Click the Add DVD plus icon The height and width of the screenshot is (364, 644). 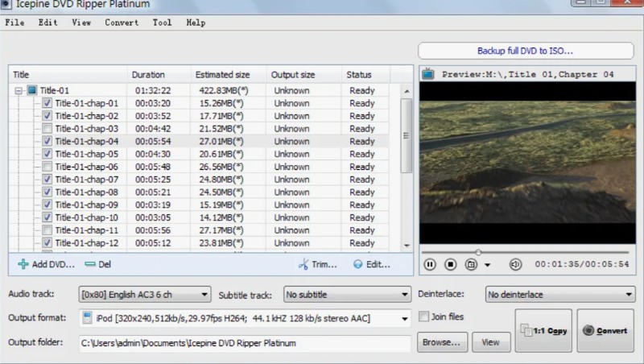(23, 264)
